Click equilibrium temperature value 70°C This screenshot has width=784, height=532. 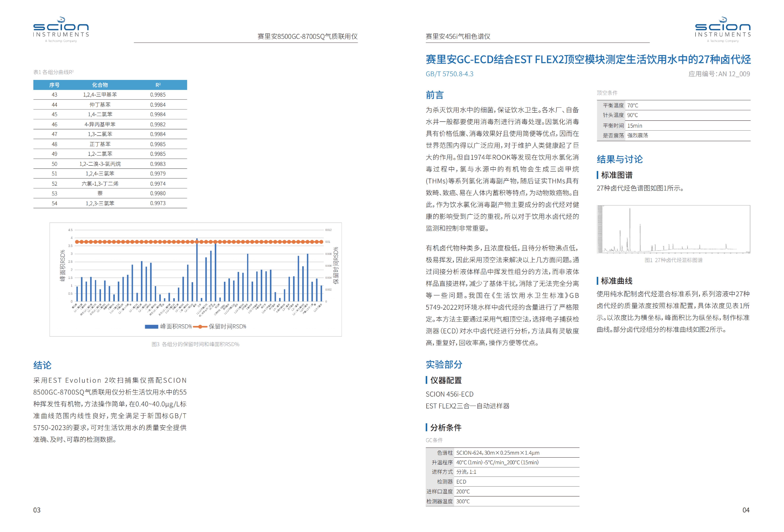click(633, 106)
